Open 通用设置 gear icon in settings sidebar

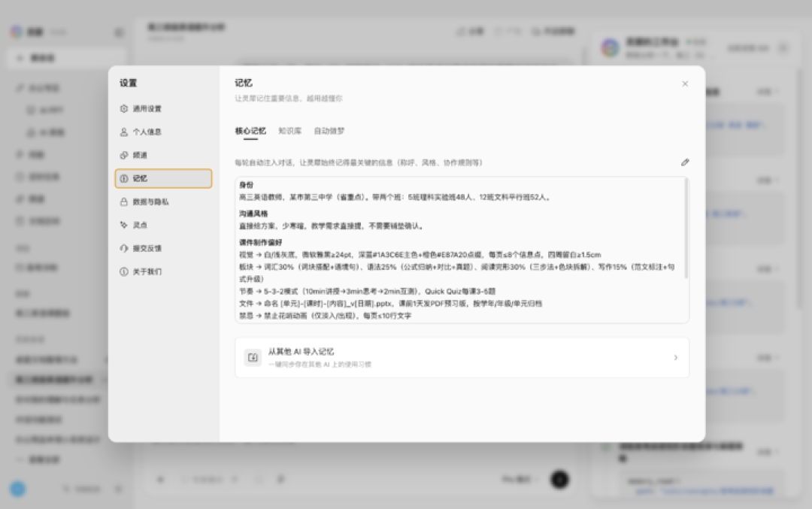[x=124, y=109]
